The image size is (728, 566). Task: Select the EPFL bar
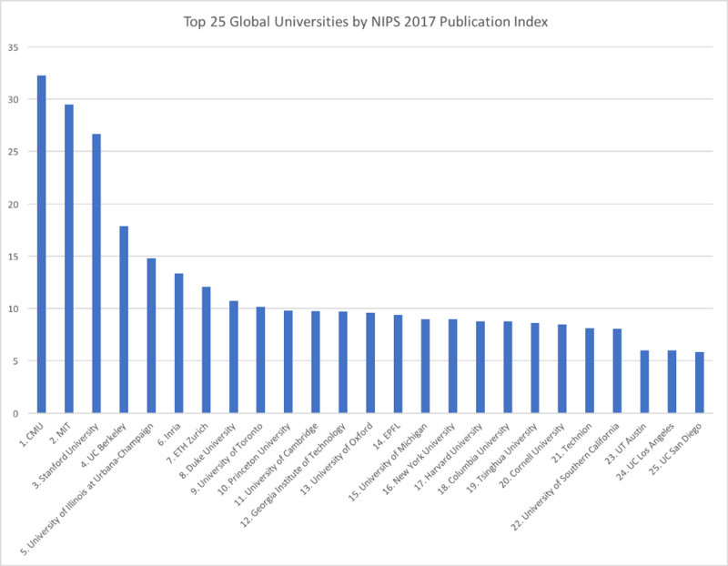coord(398,364)
